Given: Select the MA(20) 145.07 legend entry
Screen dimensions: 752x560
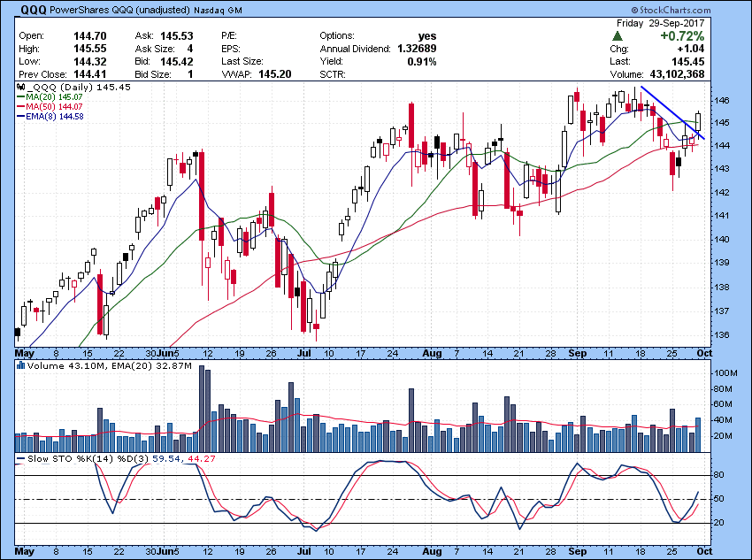Looking at the screenshot, I should (50, 96).
